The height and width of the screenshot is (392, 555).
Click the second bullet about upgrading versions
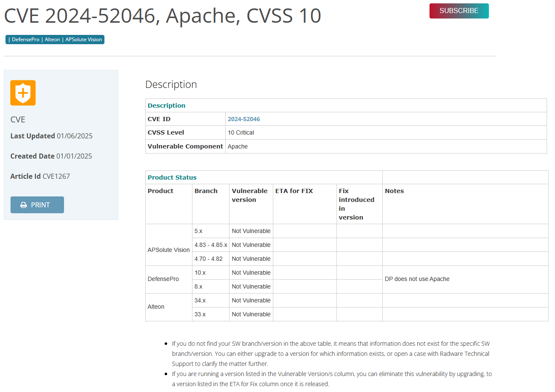pos(332,379)
